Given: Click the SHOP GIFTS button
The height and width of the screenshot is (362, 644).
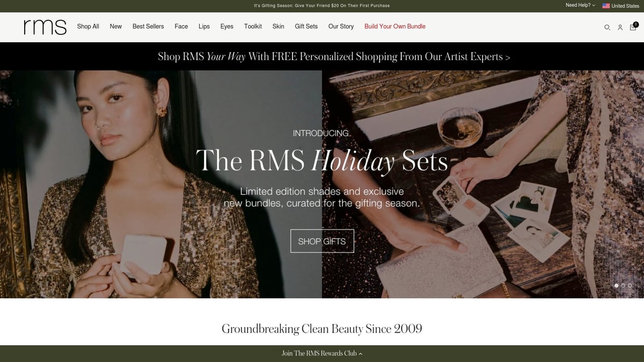Looking at the screenshot, I should pyautogui.click(x=322, y=241).
